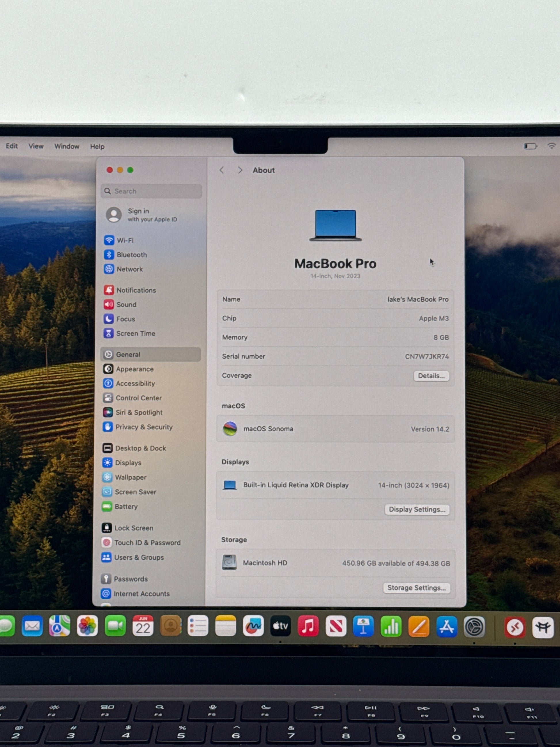Click the coverage Details button
The width and height of the screenshot is (560, 747).
[x=431, y=376]
